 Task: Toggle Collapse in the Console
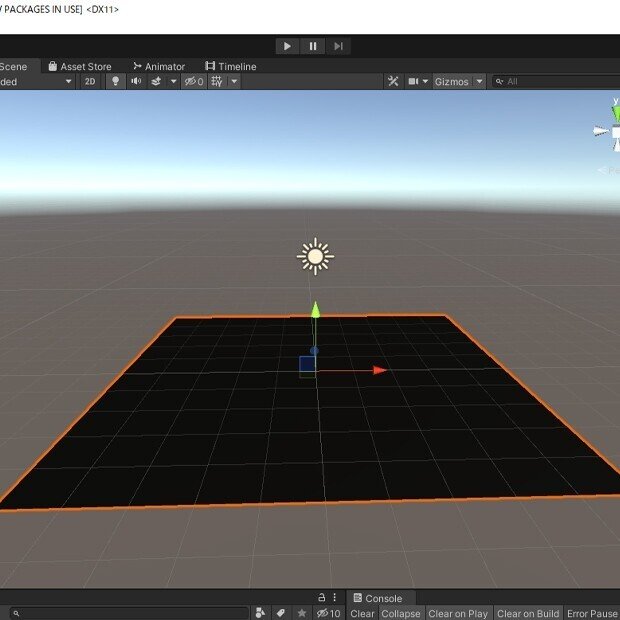pyautogui.click(x=401, y=613)
